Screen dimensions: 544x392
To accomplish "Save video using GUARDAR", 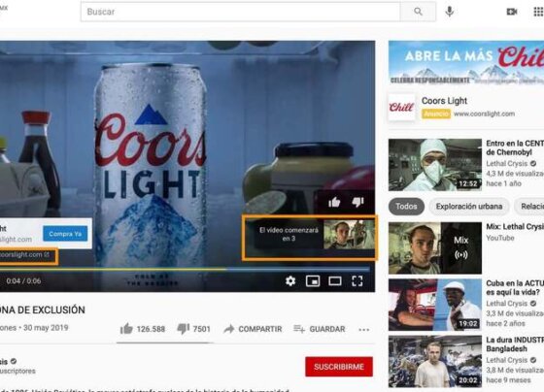I will click(x=320, y=329).
